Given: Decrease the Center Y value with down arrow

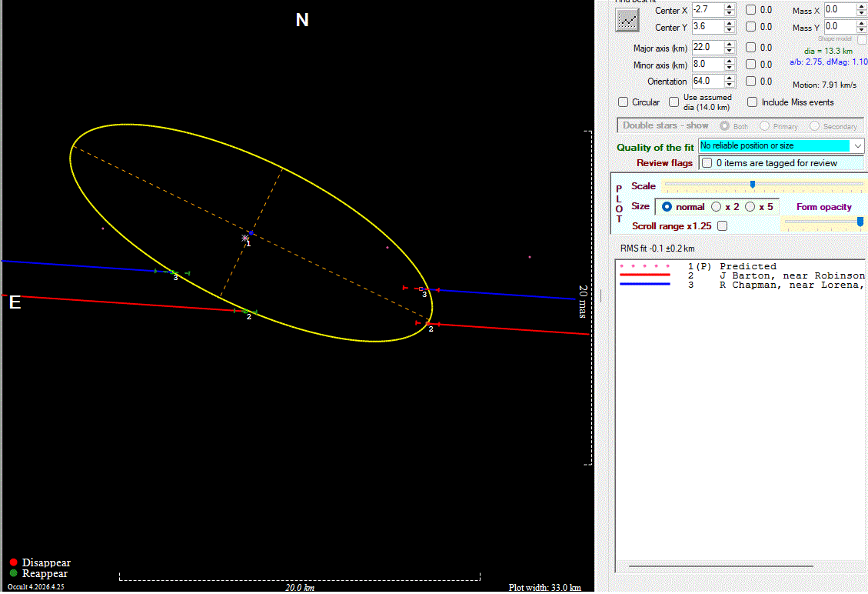Looking at the screenshot, I should pos(729,30).
